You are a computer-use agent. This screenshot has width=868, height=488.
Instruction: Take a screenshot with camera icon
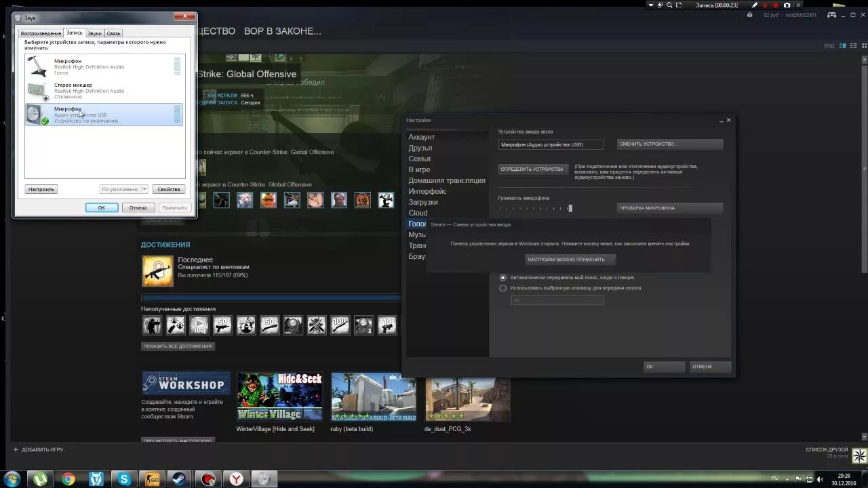[787, 5]
